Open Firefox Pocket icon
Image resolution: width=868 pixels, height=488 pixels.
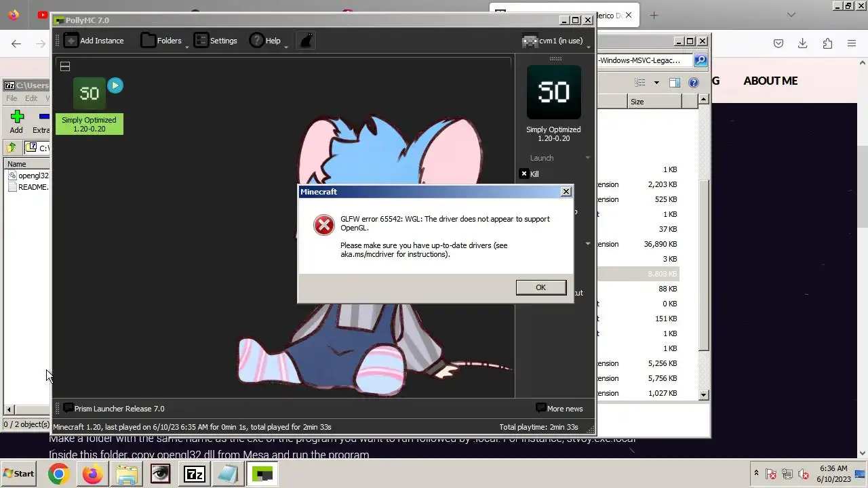click(x=778, y=43)
